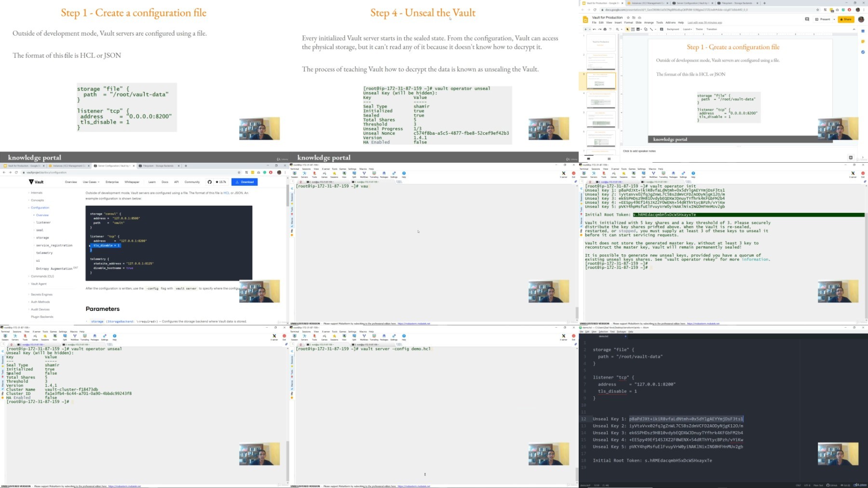This screenshot has width=868, height=488.
Task: Open Insert menu in Google Slides
Action: tap(618, 22)
